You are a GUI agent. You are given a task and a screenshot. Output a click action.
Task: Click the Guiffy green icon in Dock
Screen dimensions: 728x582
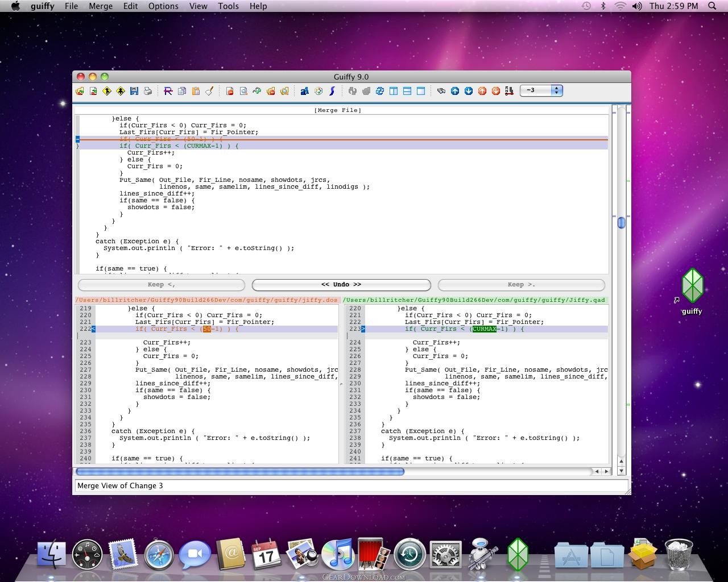518,554
